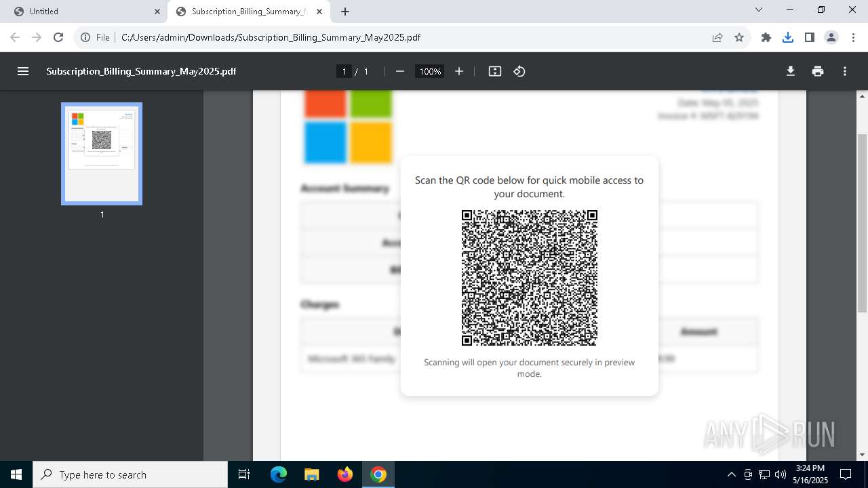This screenshot has width=868, height=488.
Task: Launch Microsoft Edge from taskbar
Action: tap(279, 474)
